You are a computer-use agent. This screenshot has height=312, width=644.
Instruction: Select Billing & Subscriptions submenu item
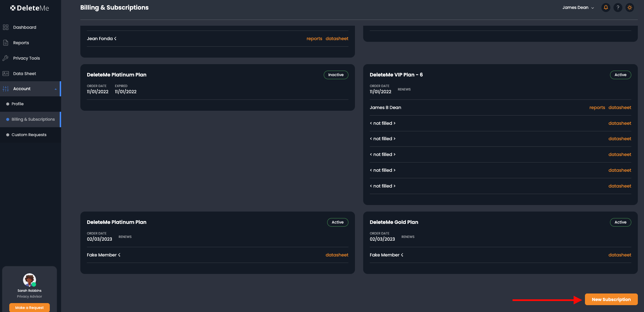point(31,119)
